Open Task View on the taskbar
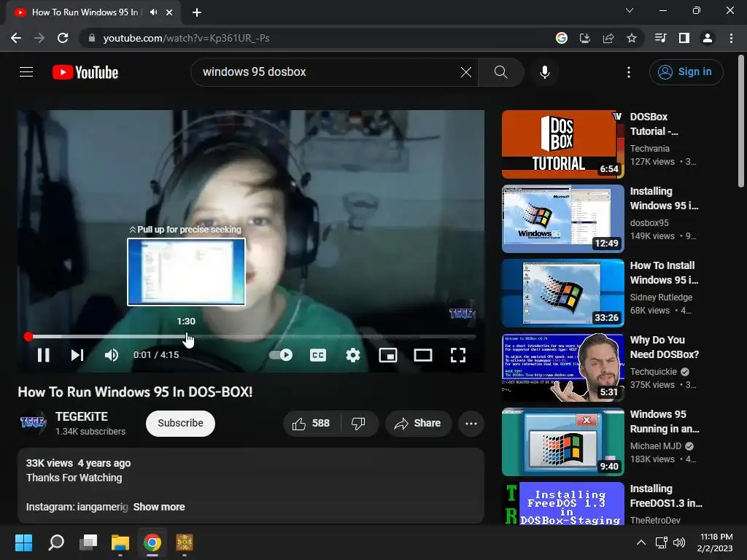The width and height of the screenshot is (747, 560). [x=88, y=542]
